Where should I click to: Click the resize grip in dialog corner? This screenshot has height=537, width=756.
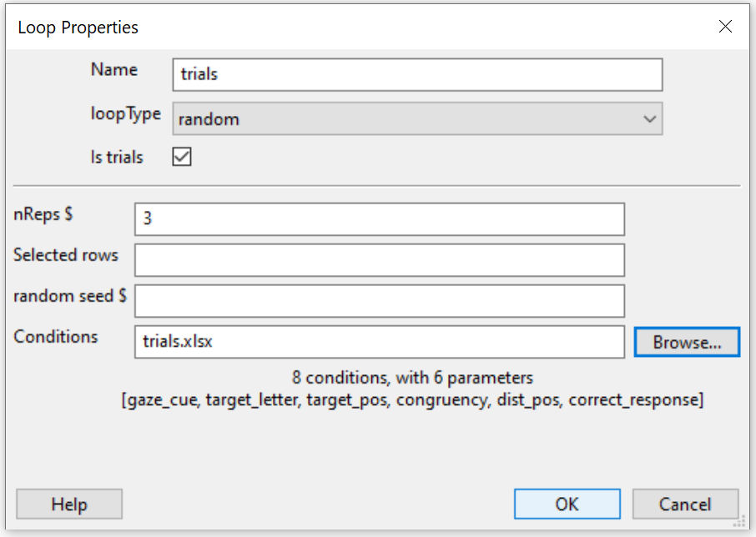[739, 522]
